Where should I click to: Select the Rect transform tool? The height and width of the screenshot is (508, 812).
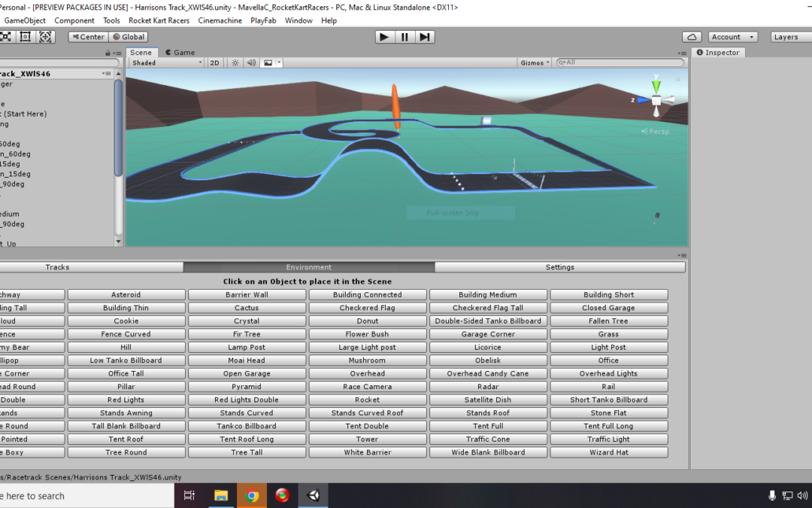25,37
